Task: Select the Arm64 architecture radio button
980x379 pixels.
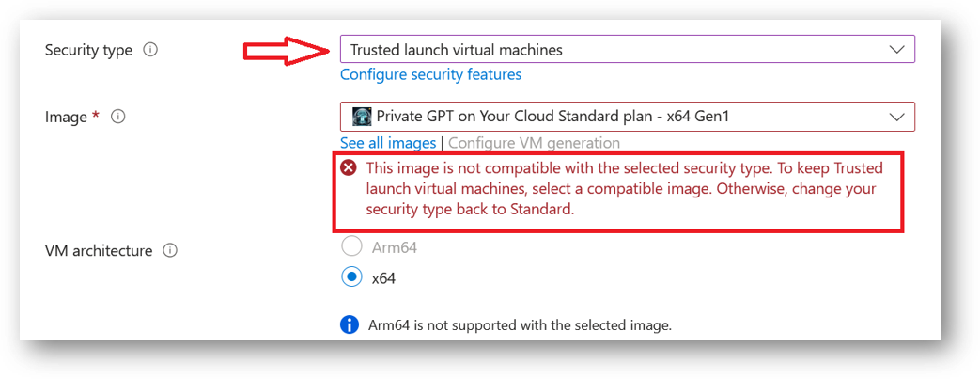Action: coord(351,247)
